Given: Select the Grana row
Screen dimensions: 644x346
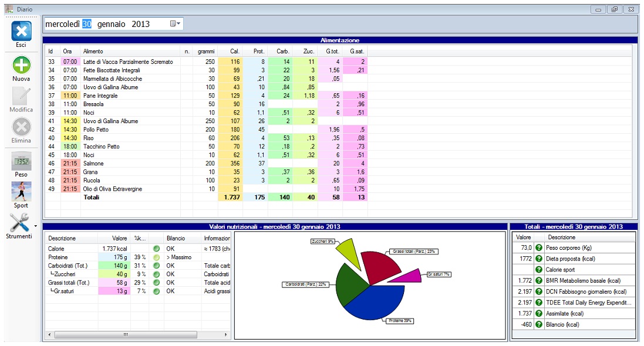Looking at the screenshot, I should (x=207, y=172).
